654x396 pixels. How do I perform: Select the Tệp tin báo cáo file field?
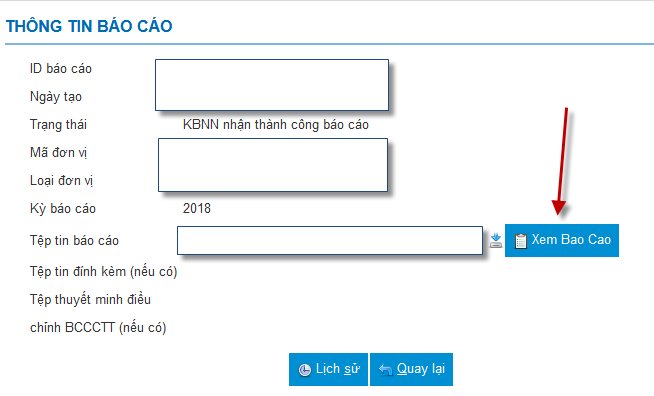330,240
